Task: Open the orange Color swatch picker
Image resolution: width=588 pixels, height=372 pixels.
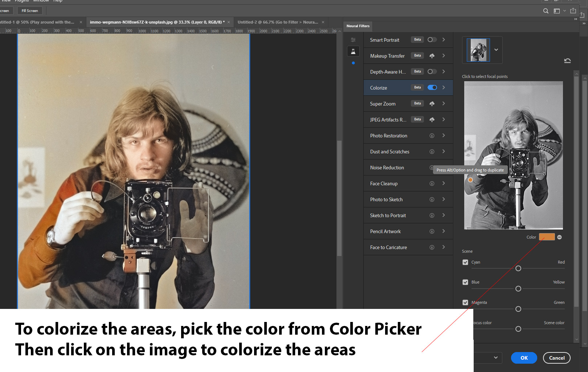Action: (547, 237)
